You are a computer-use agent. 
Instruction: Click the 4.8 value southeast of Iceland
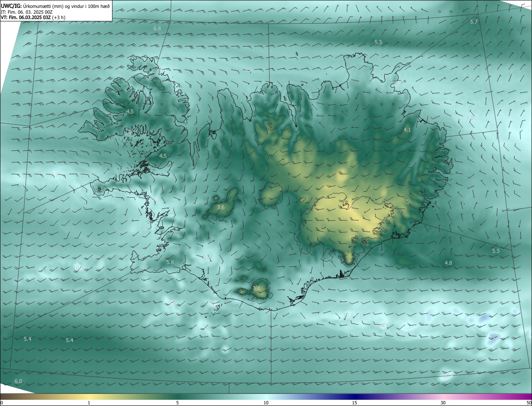448,263
